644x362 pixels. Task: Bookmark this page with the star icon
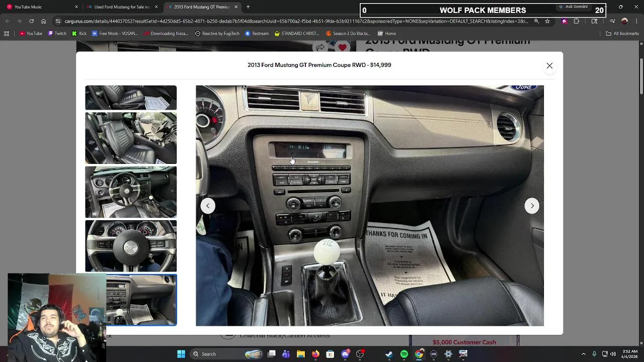547,21
